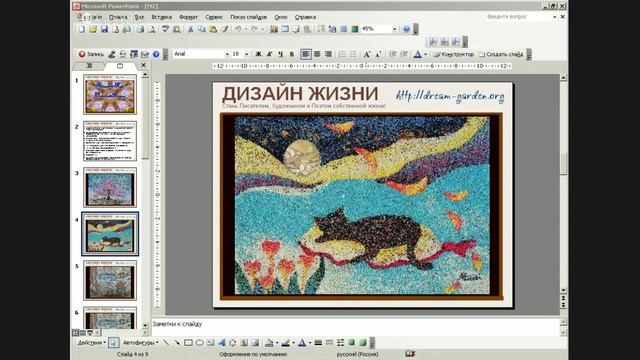This screenshot has width=640, height=360.
Task: Click the blue Help icon after zoom box
Action: pyautogui.click(x=406, y=29)
